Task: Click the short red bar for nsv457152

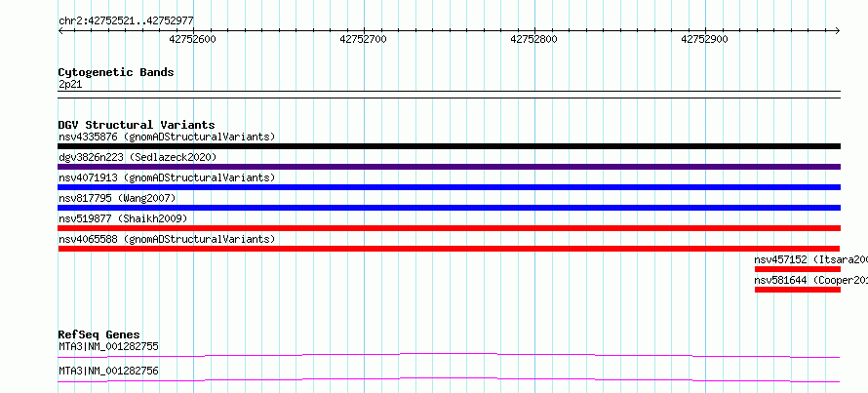Action: point(798,269)
